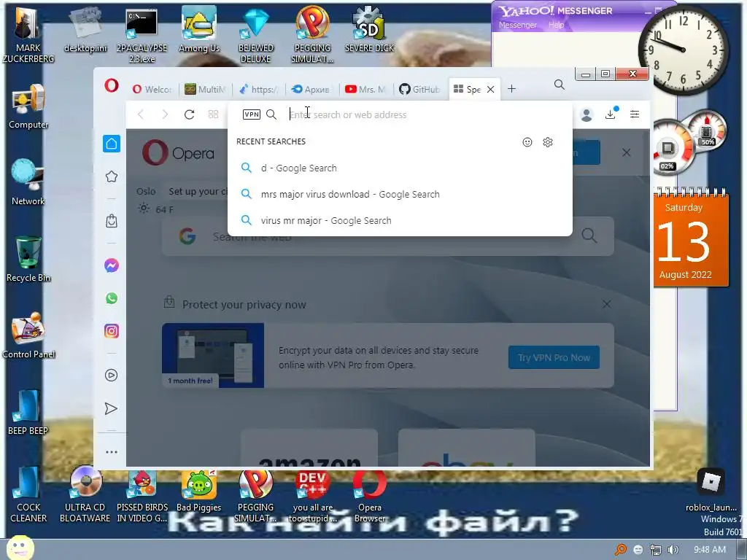The height and width of the screenshot is (560, 747).
Task: Click the Amazon speed dial tile
Action: tap(309, 448)
